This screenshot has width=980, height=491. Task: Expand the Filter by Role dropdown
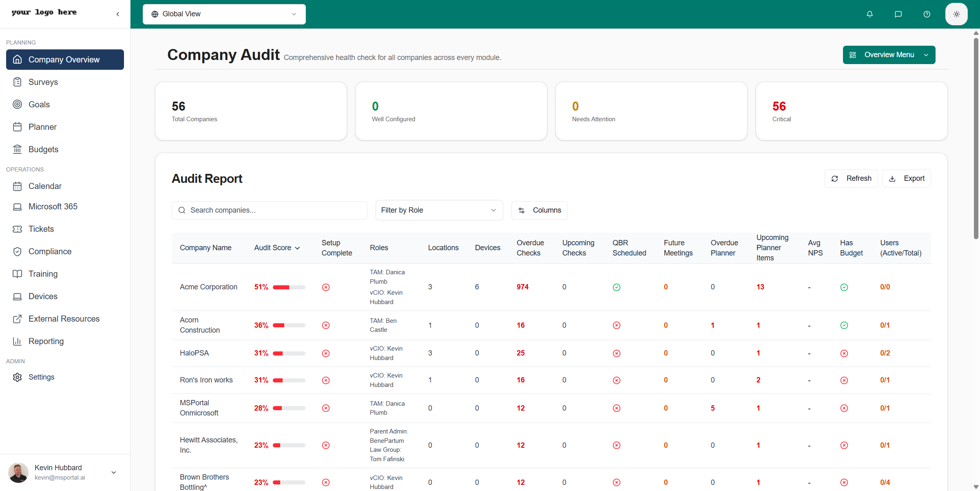pos(439,210)
